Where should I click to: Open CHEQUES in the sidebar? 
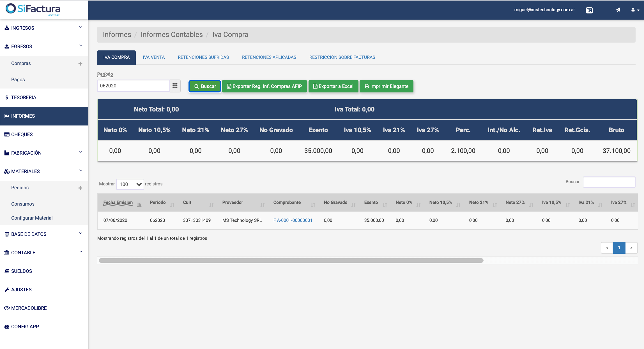(44, 134)
